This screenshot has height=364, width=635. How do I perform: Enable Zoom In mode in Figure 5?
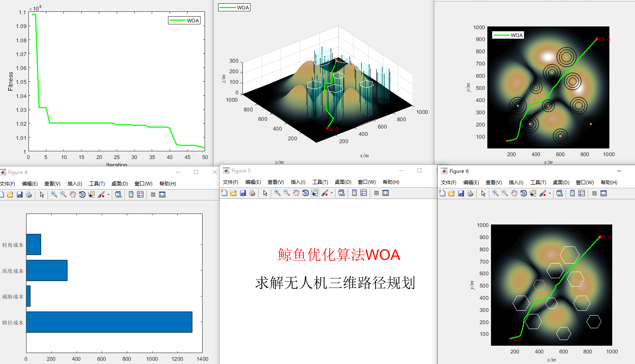pos(277,193)
